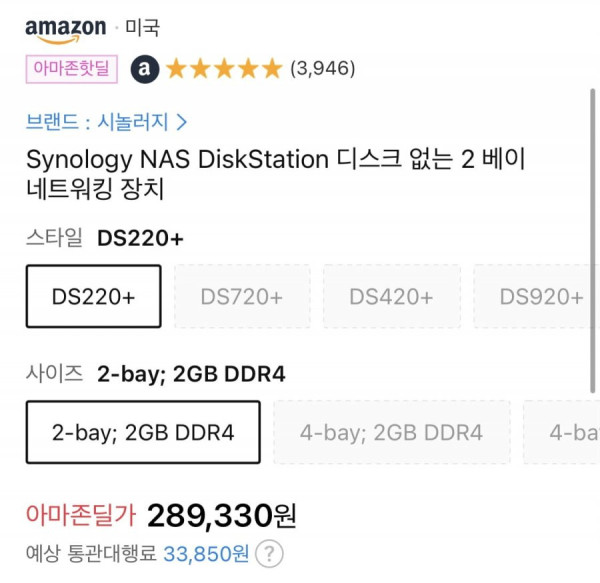The width and height of the screenshot is (600, 583).
Task: Expand the brand chevron next to 시놀러지
Action: coord(182,122)
